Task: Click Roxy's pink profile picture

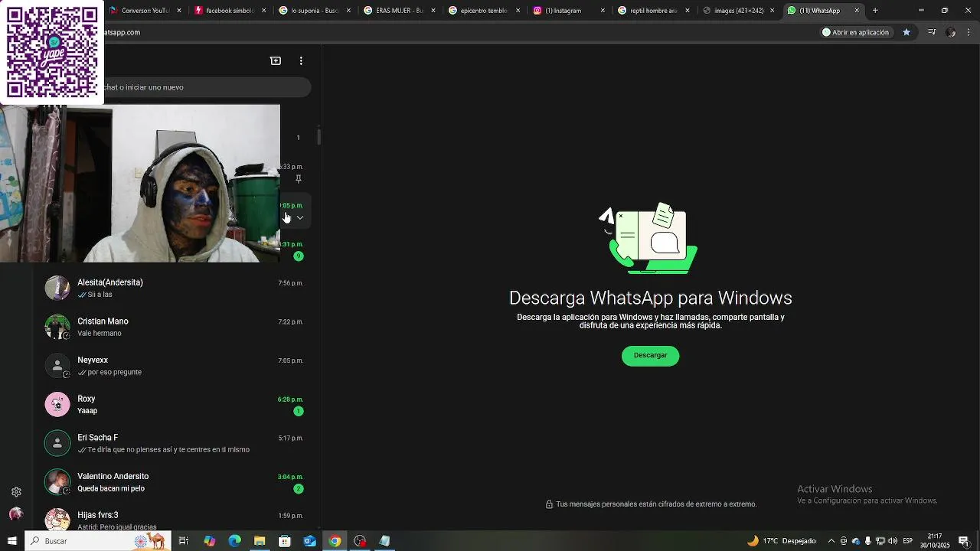Action: (x=57, y=404)
